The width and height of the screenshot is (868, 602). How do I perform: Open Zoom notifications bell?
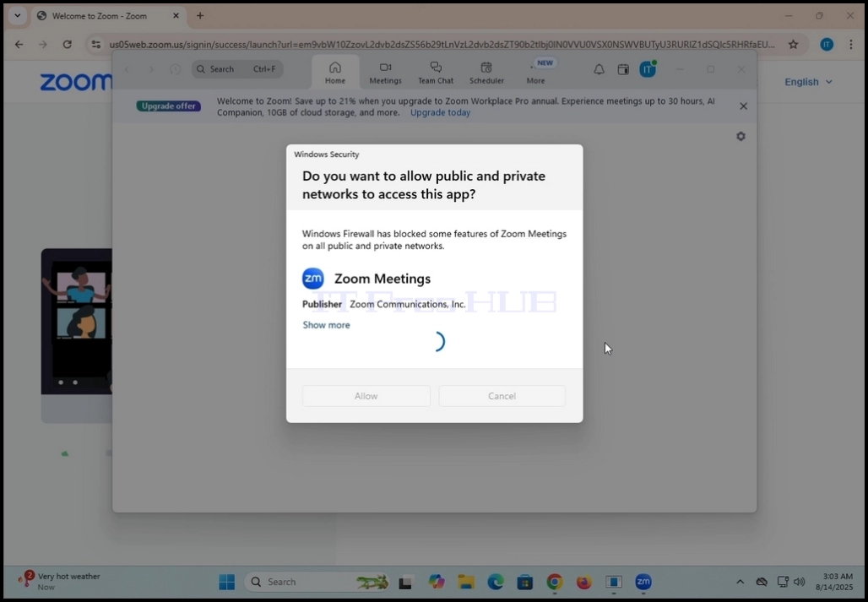coord(599,70)
